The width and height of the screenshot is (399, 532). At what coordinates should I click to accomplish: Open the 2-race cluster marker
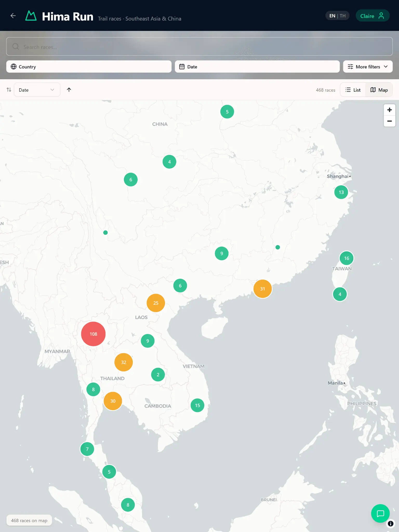point(158,375)
